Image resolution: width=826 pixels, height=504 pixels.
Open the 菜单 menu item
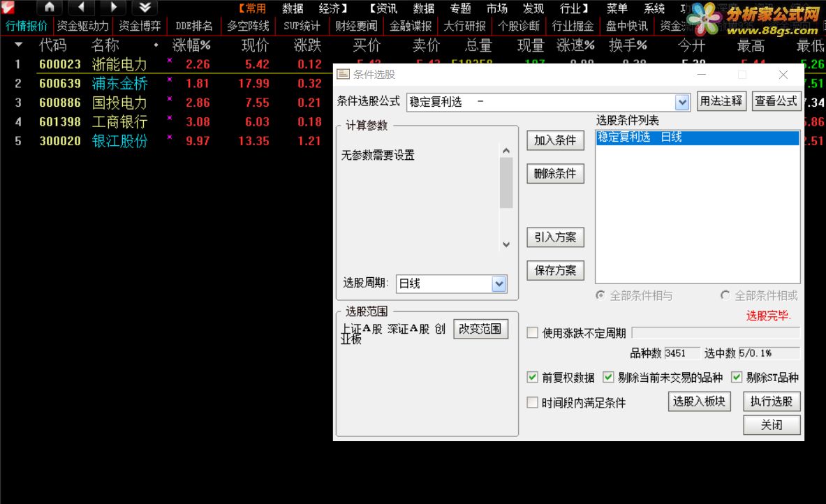pyautogui.click(x=617, y=8)
